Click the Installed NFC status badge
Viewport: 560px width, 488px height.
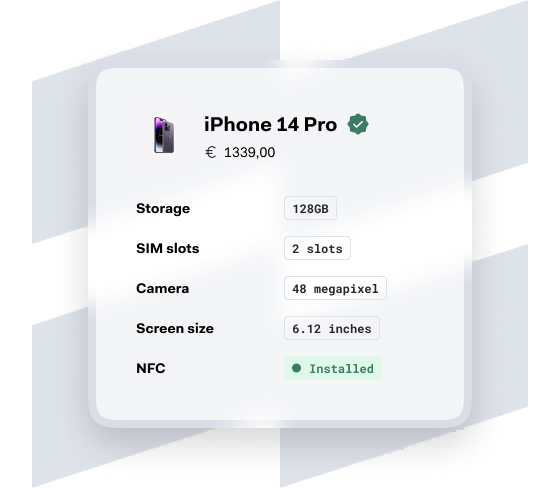pos(333,368)
